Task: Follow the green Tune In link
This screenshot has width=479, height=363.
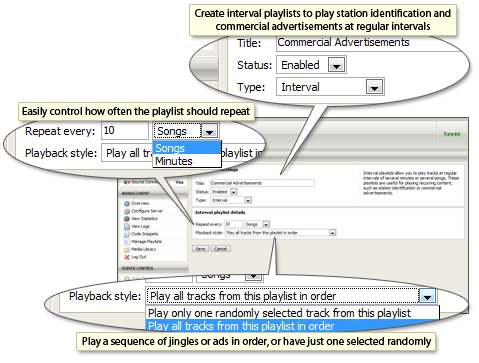Action: 451,134
